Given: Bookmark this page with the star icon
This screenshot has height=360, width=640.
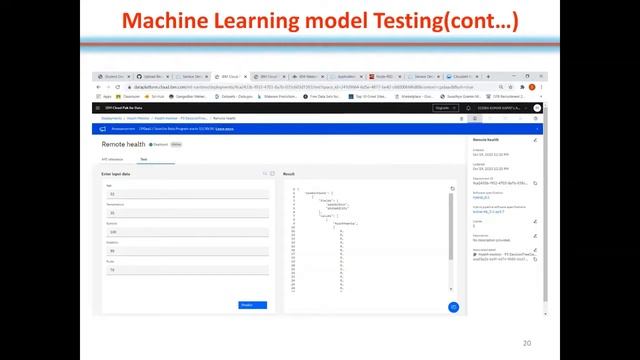Looking at the screenshot, I should (511, 87).
